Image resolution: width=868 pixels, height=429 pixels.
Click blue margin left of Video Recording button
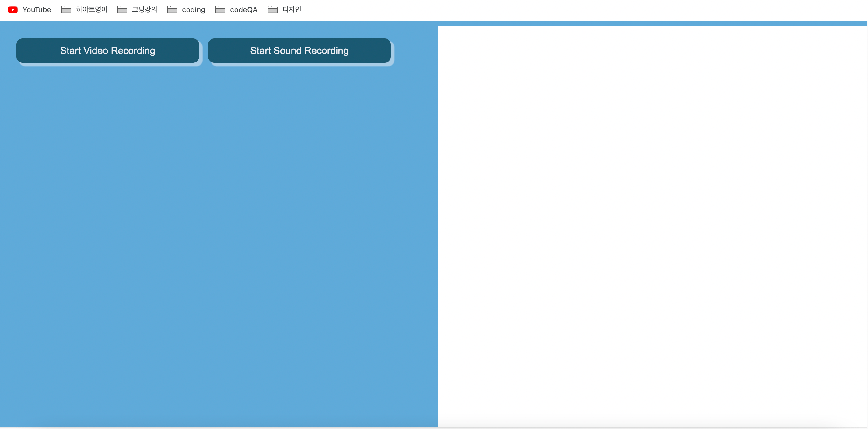coord(8,51)
